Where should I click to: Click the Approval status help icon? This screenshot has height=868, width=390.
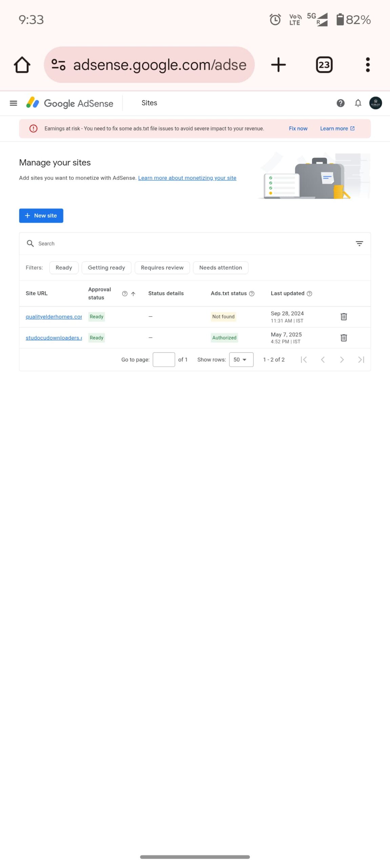click(x=125, y=294)
